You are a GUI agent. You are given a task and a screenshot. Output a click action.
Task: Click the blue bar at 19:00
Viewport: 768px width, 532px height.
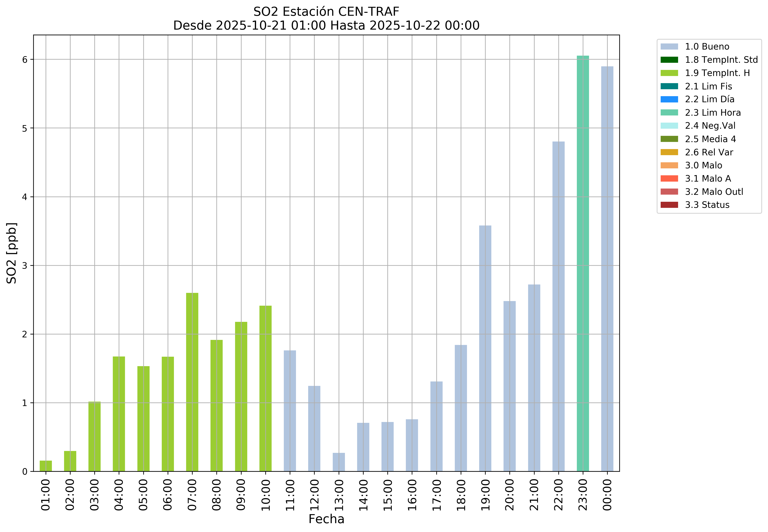pos(485,348)
